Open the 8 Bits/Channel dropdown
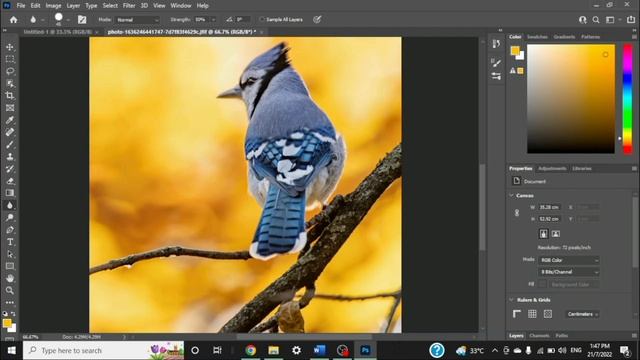Viewport: 640px width, 360px height. tap(569, 272)
